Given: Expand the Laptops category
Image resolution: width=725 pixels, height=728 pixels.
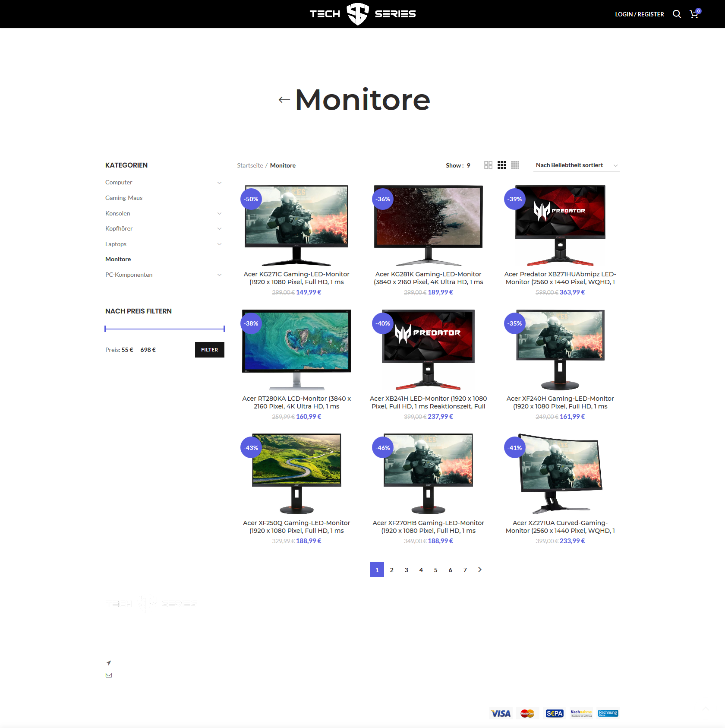Looking at the screenshot, I should pyautogui.click(x=219, y=244).
